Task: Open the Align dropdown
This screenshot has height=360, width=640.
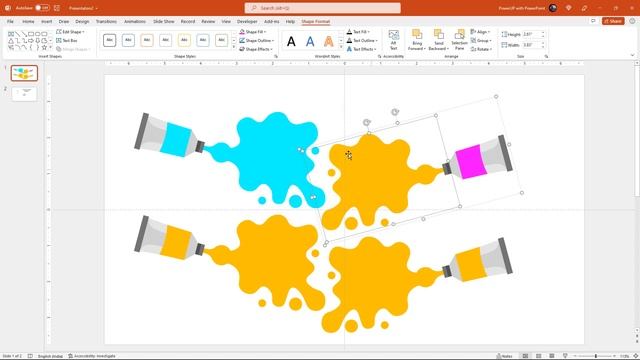Action: pos(480,32)
